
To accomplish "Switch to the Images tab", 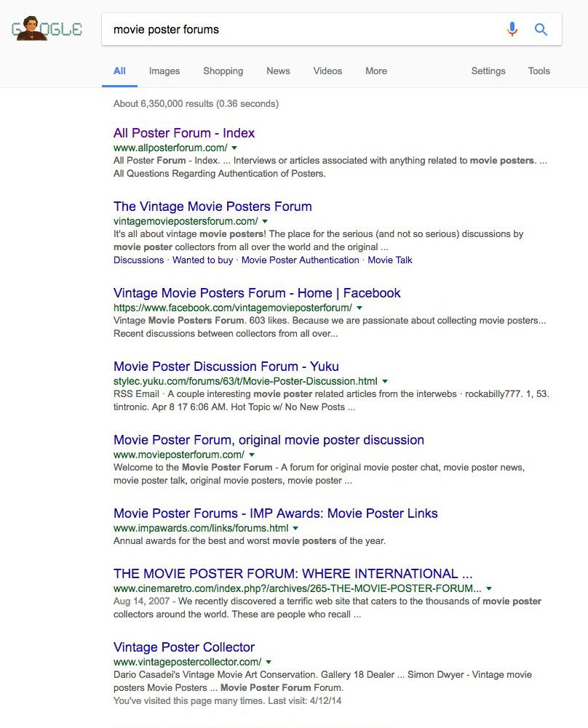I will [164, 71].
